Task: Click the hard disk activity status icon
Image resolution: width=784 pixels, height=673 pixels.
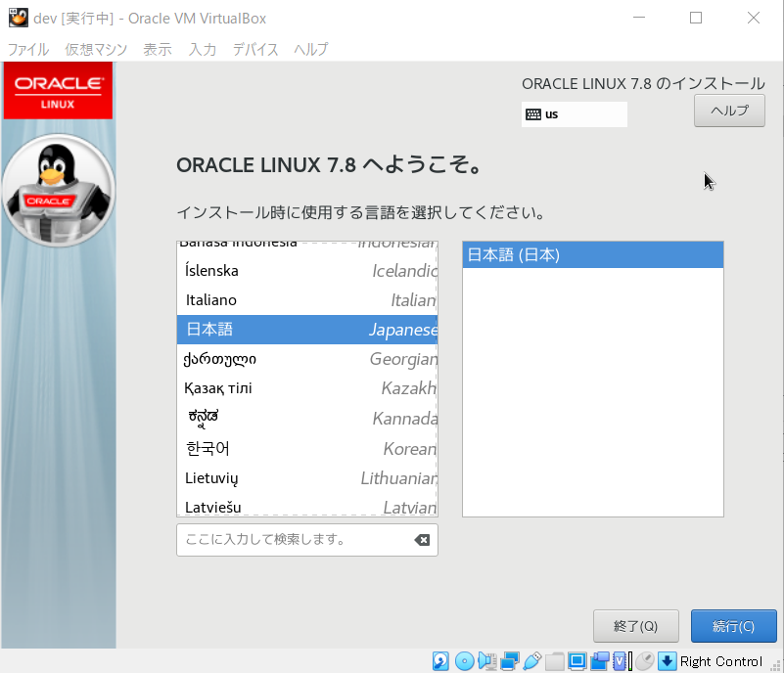Action: [x=440, y=661]
